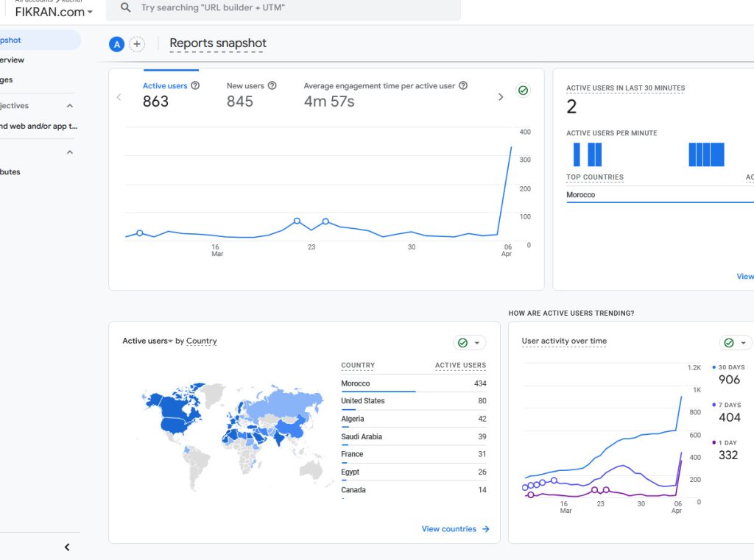This screenshot has width=754, height=560.
Task: Open green check dropdown on user activity card
Action: pos(736,343)
